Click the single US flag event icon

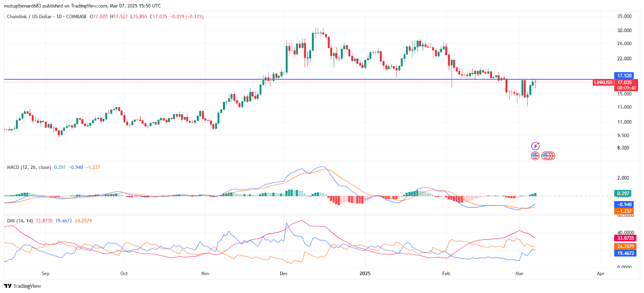[535, 156]
